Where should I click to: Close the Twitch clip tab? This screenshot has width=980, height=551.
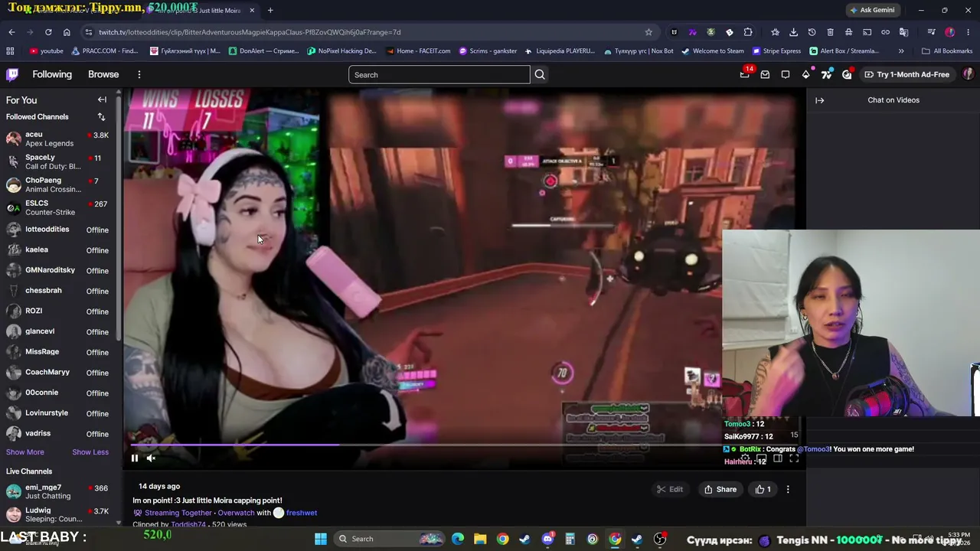252,10
